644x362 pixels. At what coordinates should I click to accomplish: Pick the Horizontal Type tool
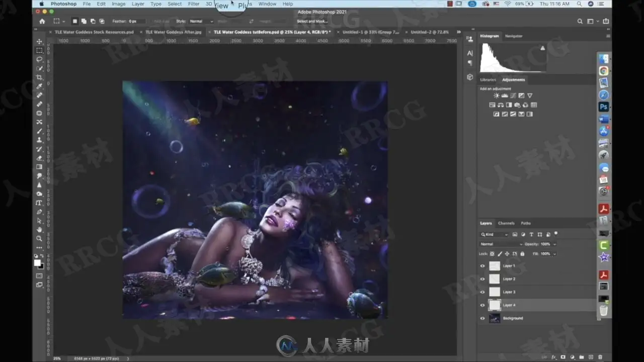pyautogui.click(x=39, y=203)
